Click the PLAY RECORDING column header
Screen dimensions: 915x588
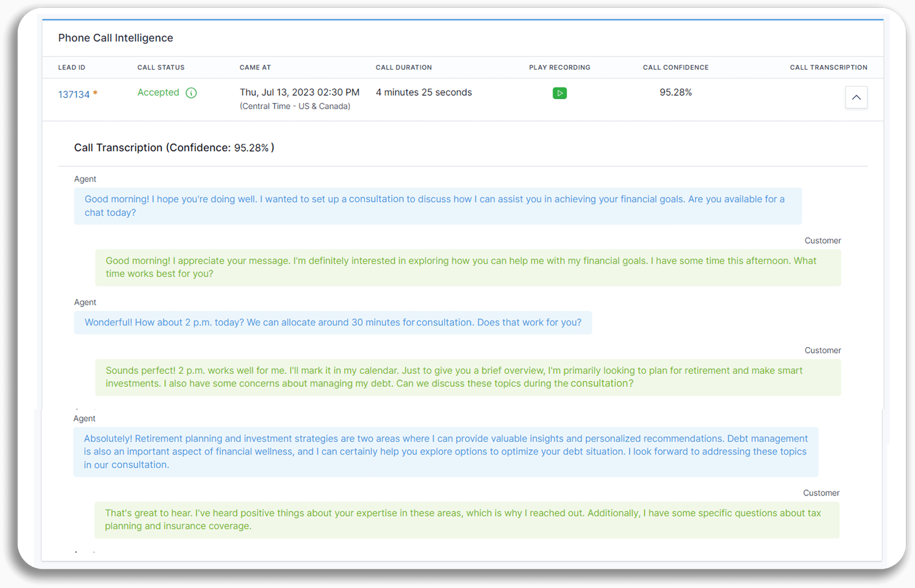pos(559,67)
